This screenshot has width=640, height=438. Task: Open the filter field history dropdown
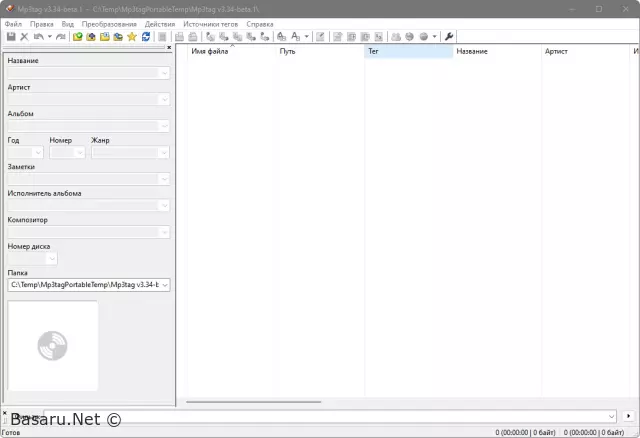click(x=611, y=416)
